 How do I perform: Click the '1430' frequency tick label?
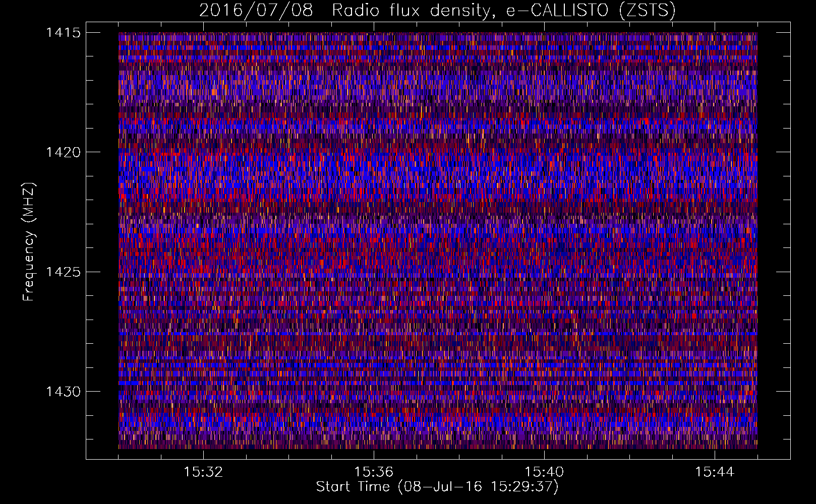(64, 392)
